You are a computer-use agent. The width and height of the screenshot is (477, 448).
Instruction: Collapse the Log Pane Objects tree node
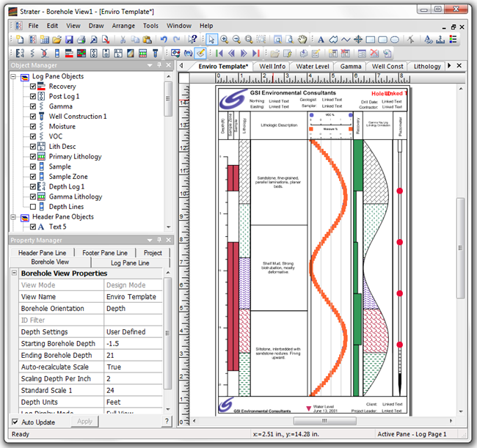pyautogui.click(x=15, y=76)
